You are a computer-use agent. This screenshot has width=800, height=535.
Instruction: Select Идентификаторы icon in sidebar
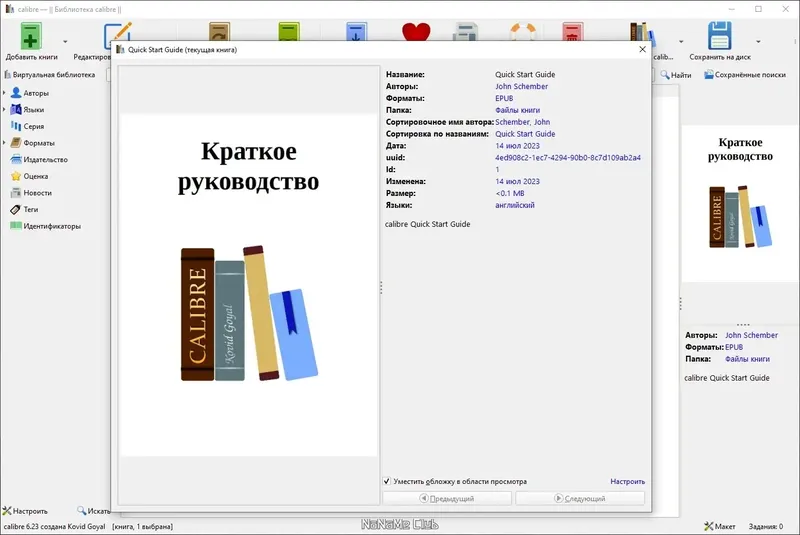(x=16, y=226)
